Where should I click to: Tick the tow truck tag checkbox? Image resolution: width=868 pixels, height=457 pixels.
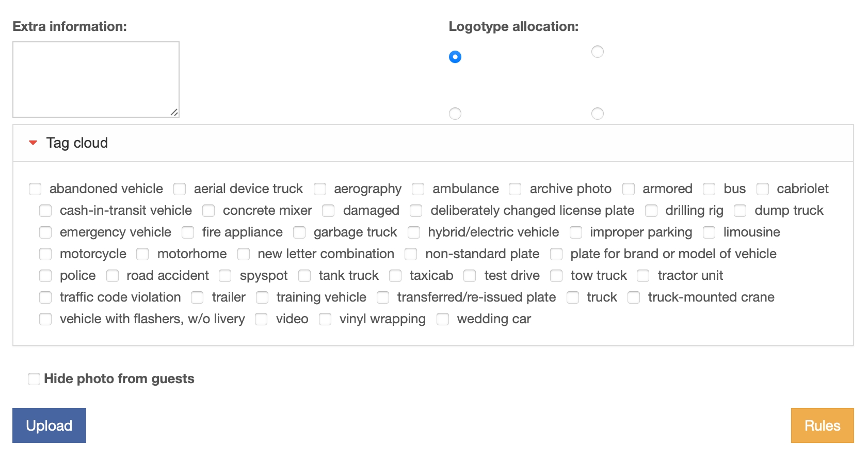pos(556,276)
